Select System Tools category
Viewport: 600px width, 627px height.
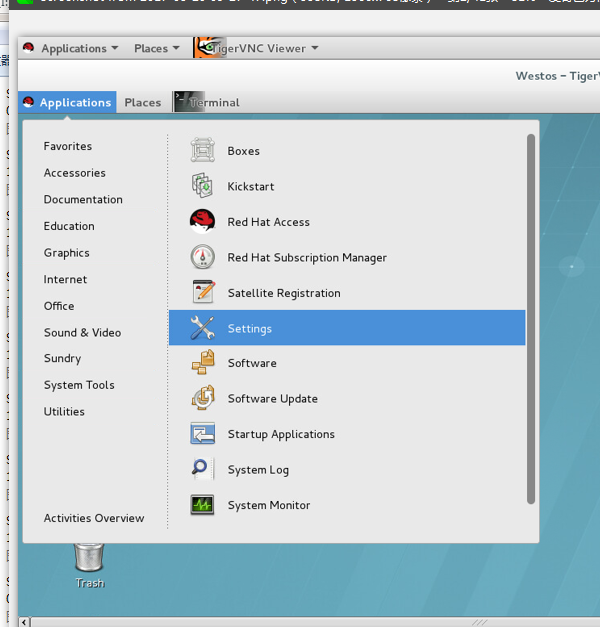pos(79,385)
